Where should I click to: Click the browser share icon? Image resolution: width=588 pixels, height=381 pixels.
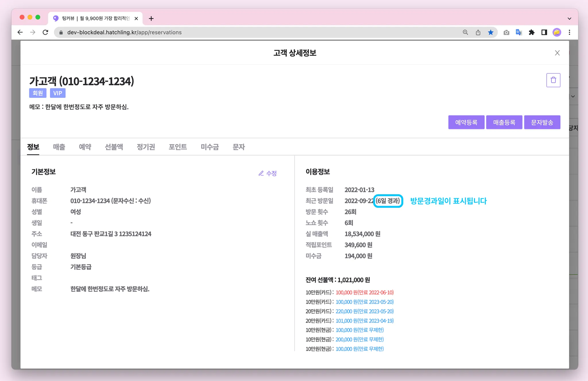point(478,32)
